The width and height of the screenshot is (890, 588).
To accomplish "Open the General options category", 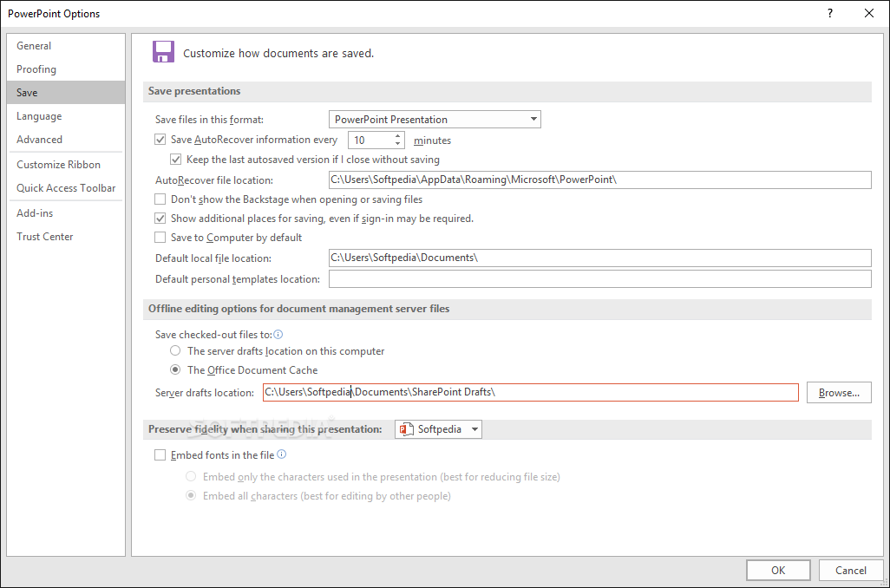I will tap(66, 46).
